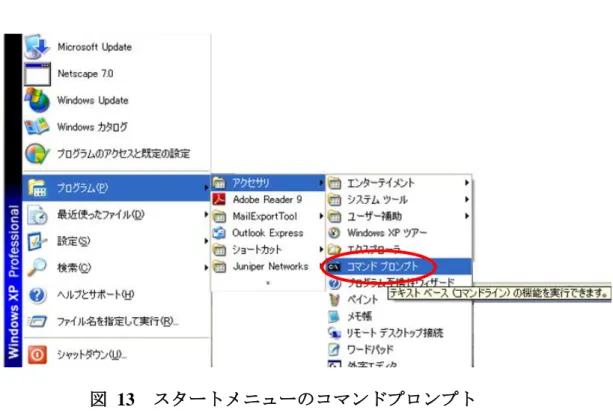Click the Outlook Express icon
The height and width of the screenshot is (416, 613).
pos(219,233)
